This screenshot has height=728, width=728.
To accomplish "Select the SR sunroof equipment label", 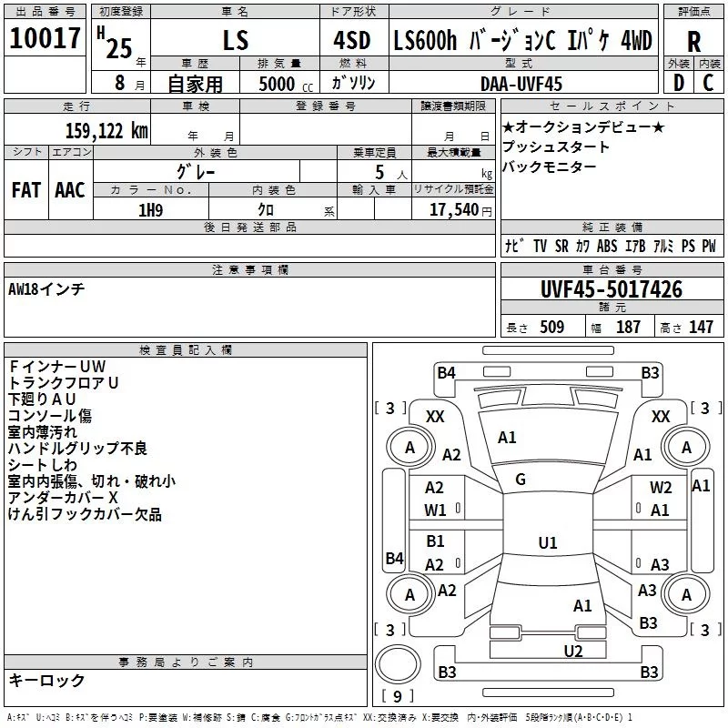I will pyautogui.click(x=561, y=247).
